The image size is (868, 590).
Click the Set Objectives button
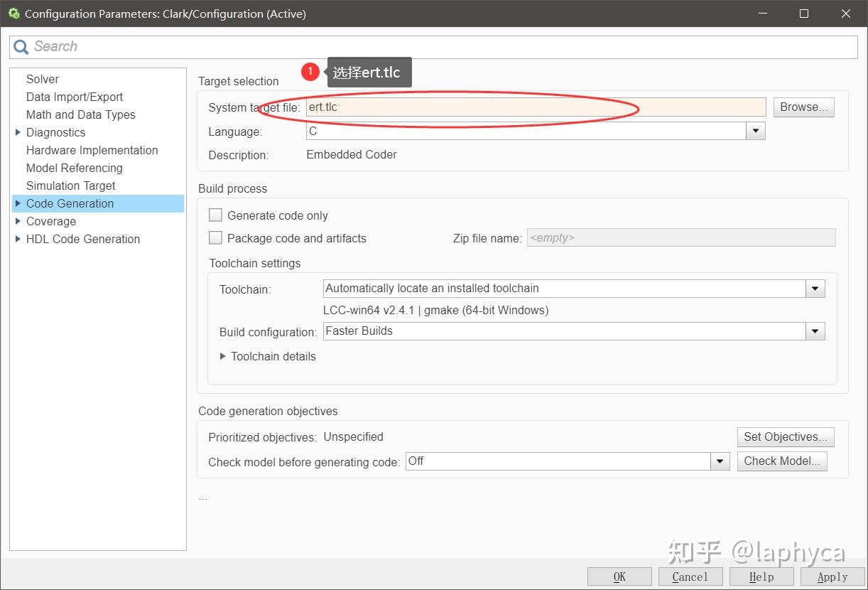pyautogui.click(x=786, y=436)
